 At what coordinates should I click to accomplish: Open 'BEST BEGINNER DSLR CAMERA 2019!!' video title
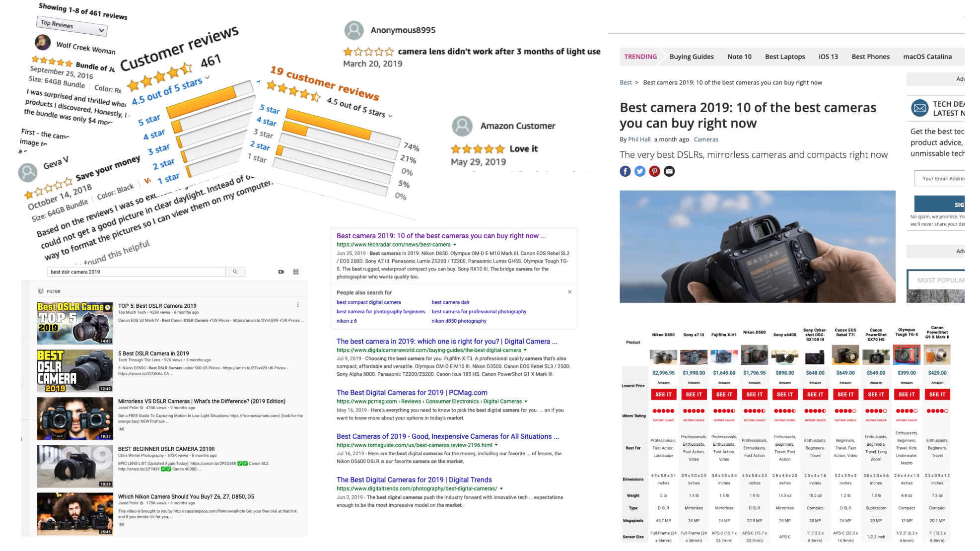coord(166,449)
